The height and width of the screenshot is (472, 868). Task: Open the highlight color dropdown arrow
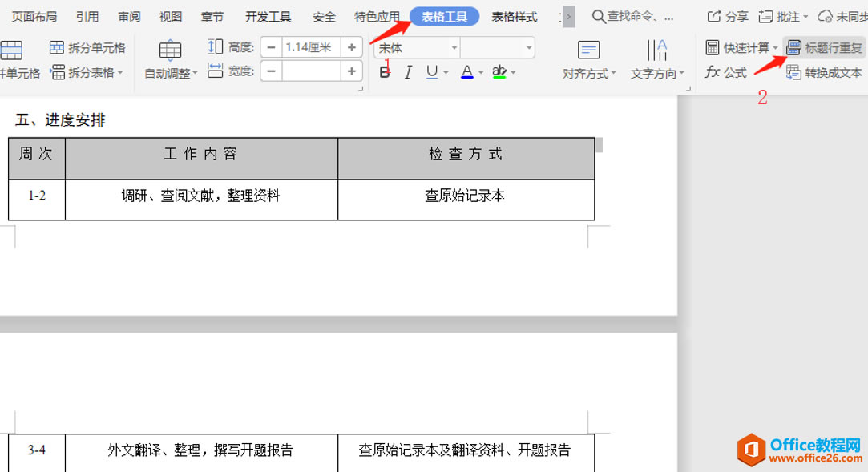click(514, 72)
